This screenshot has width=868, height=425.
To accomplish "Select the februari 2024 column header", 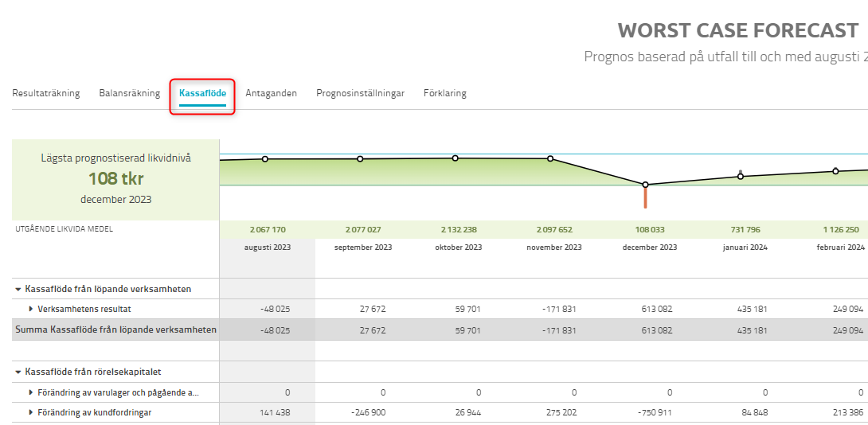I will [x=840, y=248].
